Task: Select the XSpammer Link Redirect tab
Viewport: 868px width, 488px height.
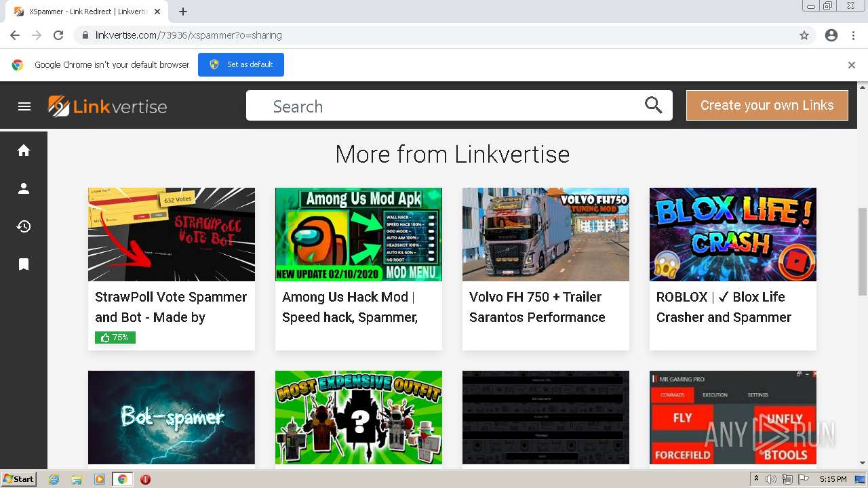Action: 85,12
